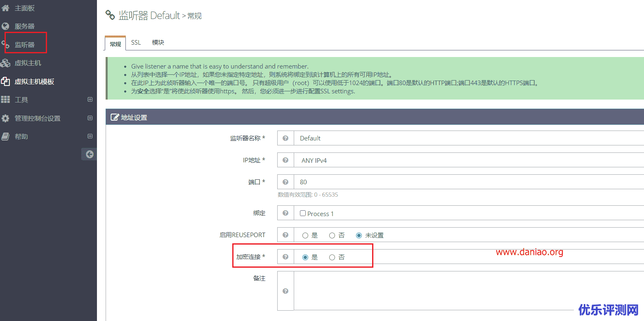Select 未设置 for 启用REUSEPORT
The height and width of the screenshot is (321, 644).
[x=359, y=235]
